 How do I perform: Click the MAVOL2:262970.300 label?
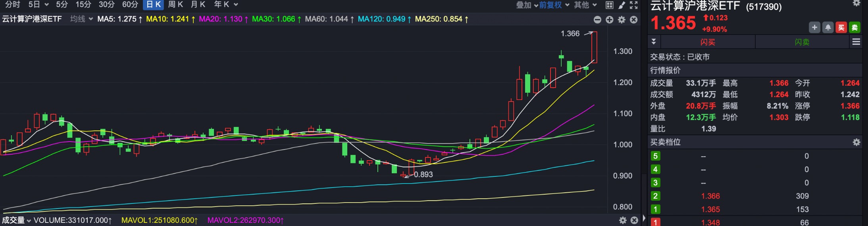click(246, 220)
